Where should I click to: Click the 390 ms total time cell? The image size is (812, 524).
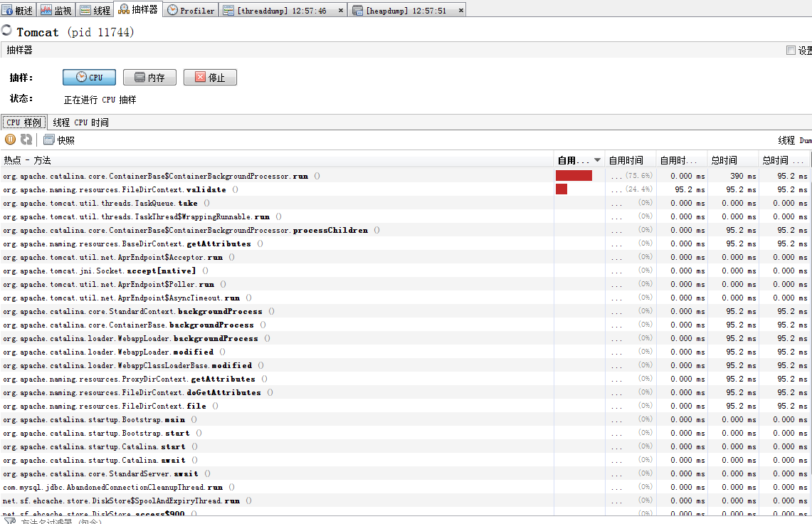733,177
